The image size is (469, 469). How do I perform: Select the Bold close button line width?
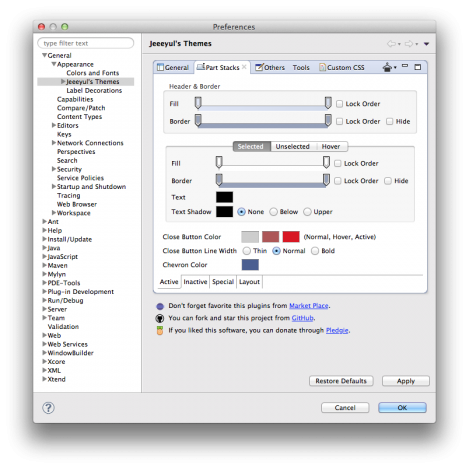(x=315, y=251)
